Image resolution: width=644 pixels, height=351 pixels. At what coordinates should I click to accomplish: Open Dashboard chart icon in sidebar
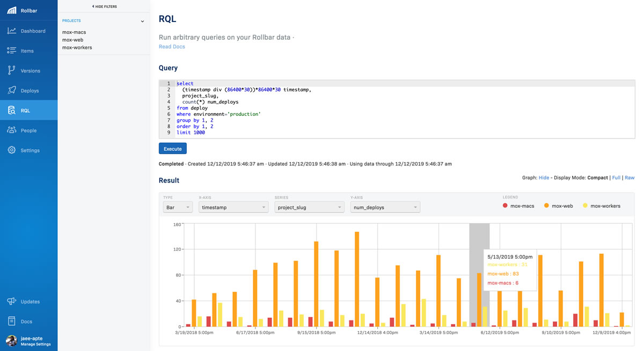click(x=11, y=31)
